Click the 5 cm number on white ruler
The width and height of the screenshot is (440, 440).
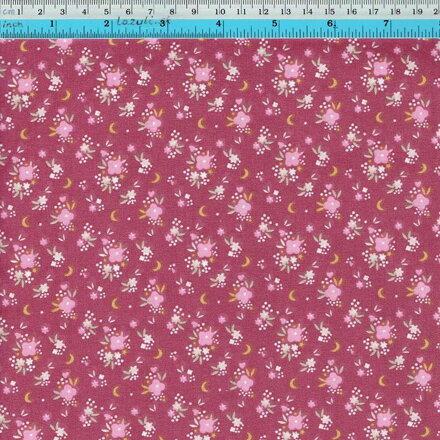106,12
